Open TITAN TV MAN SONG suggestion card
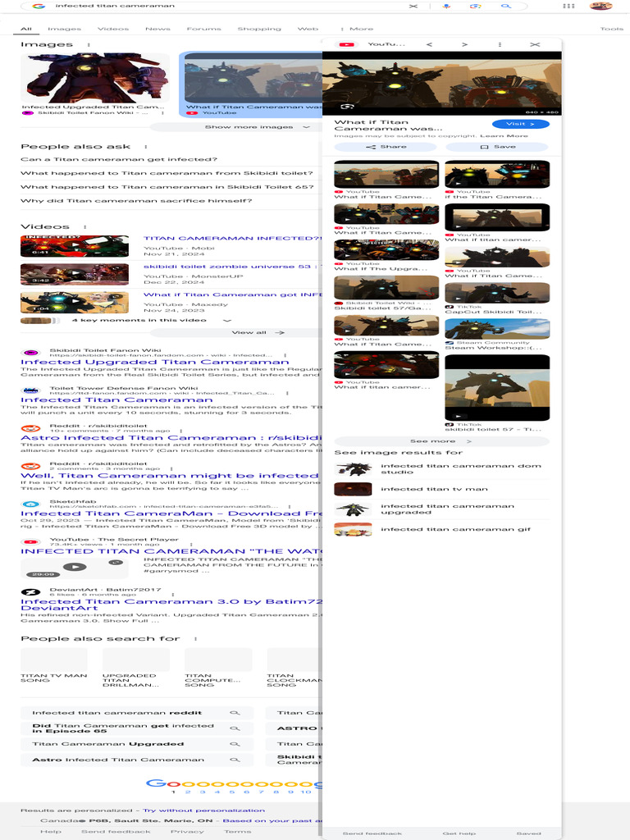Viewport: 630px width, 840px height. coord(53,664)
